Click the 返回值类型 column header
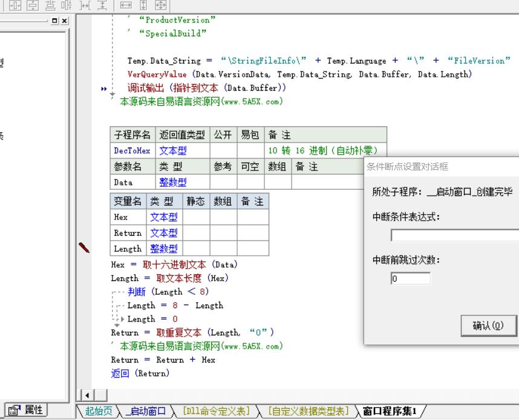The image size is (519, 420). (183, 135)
